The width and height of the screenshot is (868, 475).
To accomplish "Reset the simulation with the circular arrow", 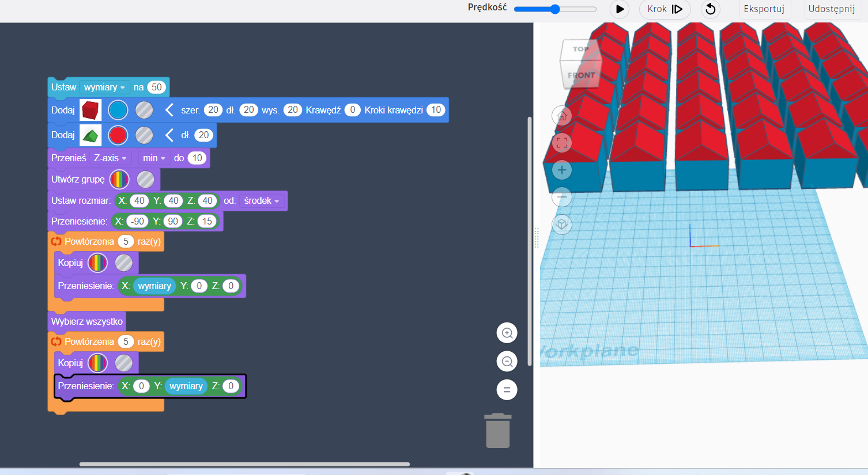I will click(x=711, y=9).
